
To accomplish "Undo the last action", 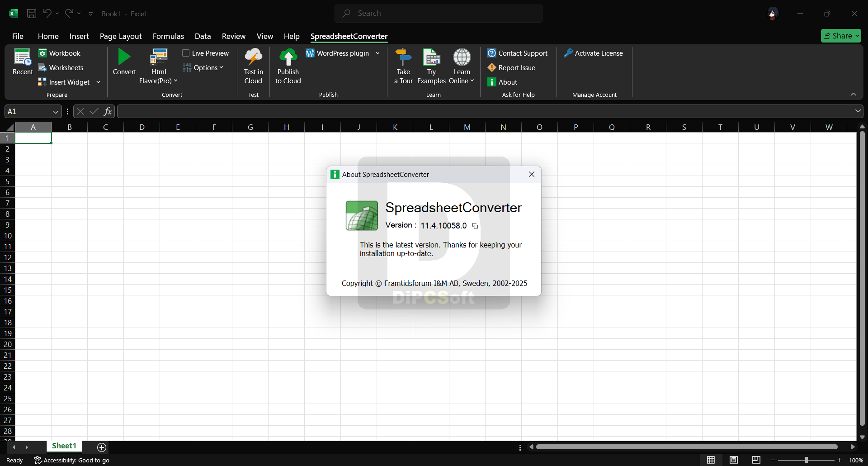I will pyautogui.click(x=47, y=14).
